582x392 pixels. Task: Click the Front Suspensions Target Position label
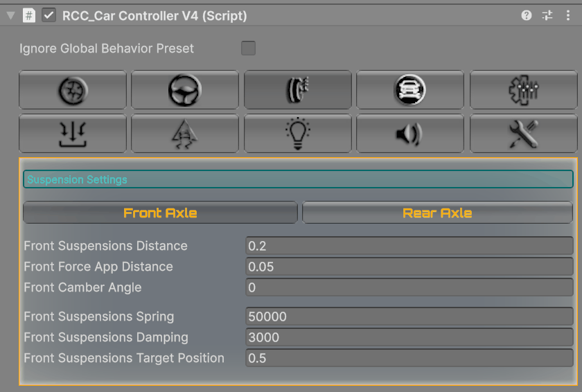pyautogui.click(x=124, y=358)
